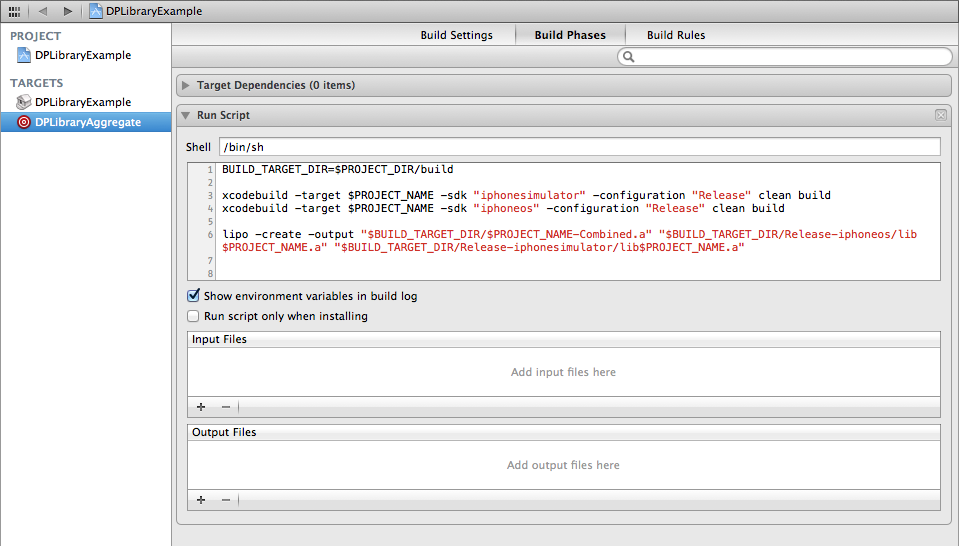Click line number 8 in script gutter
The image size is (959, 546).
point(210,273)
